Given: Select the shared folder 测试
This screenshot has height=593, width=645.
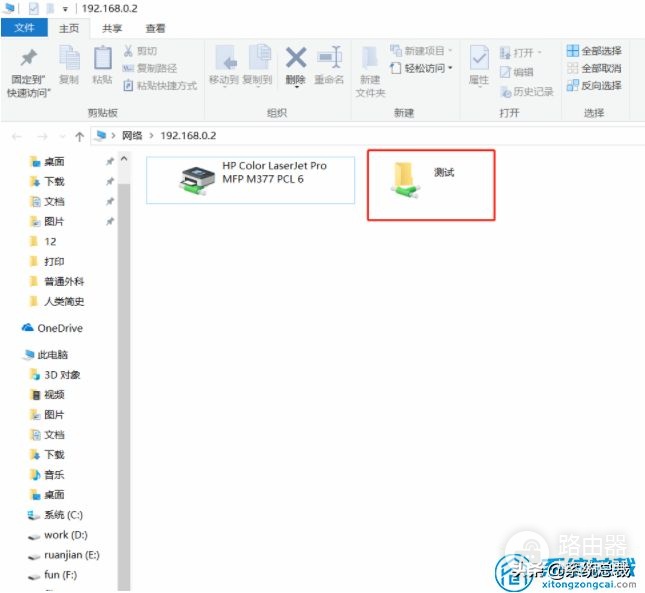Looking at the screenshot, I should point(431,185).
